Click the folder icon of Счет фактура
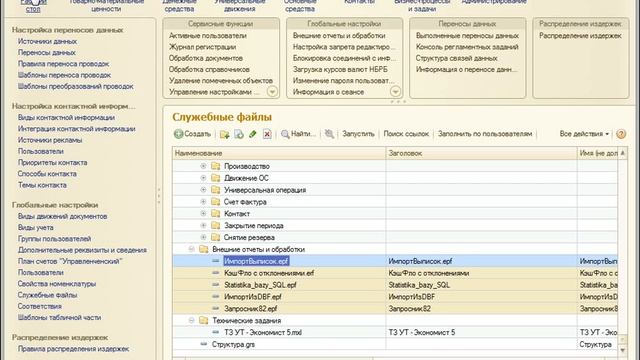 (x=216, y=202)
